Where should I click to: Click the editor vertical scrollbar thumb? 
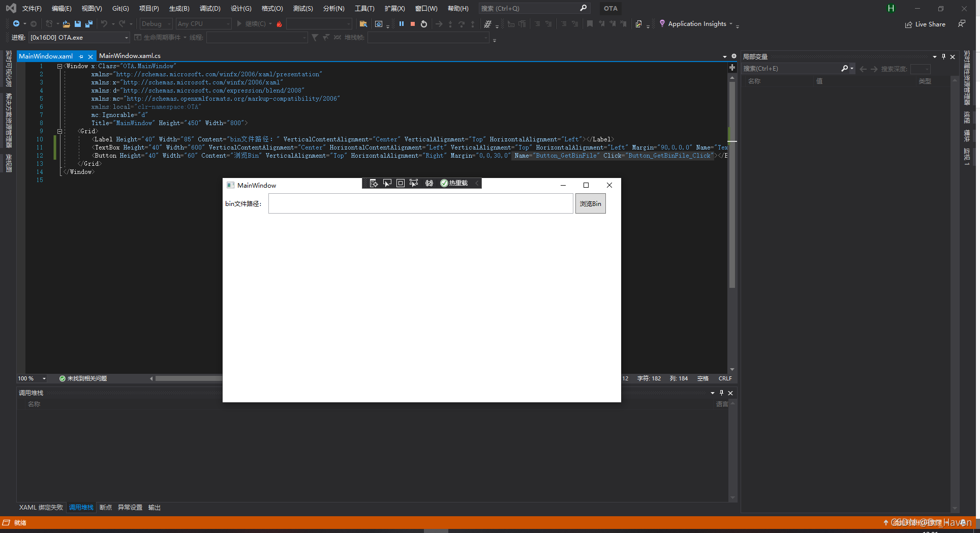click(x=732, y=185)
